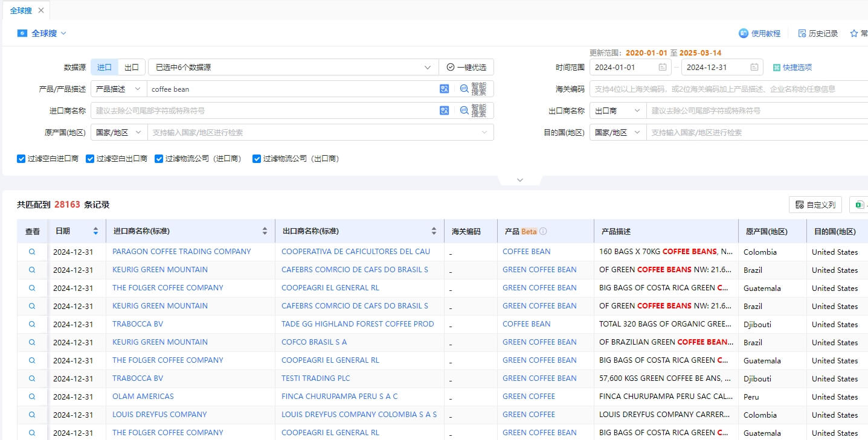The width and height of the screenshot is (868, 440).
Task: Click translate icon in importer name field
Action: [445, 110]
